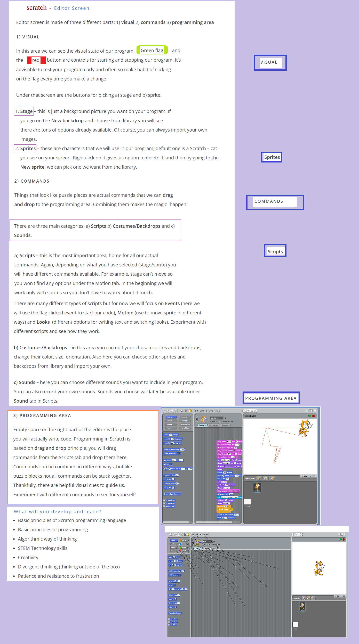Screen dimensions: 359x644
Task: Switch to small stage view in SSSCRATCH window
Action: [x=307, y=411]
